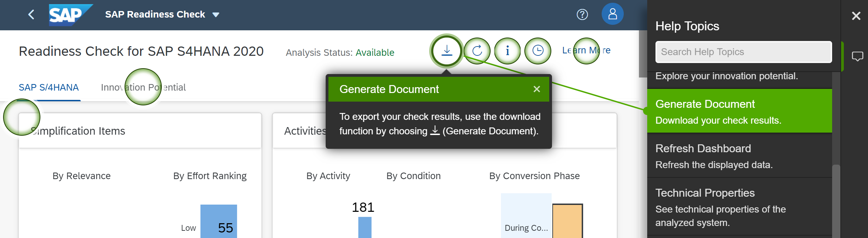Close the Generate Document tooltip
Viewport: 868px width, 238px height.
[536, 89]
